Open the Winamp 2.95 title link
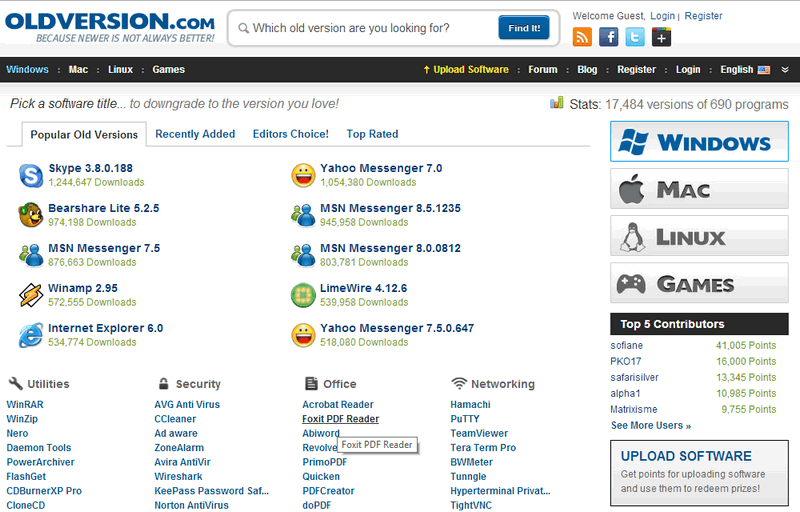This screenshot has width=800, height=512. click(x=83, y=288)
